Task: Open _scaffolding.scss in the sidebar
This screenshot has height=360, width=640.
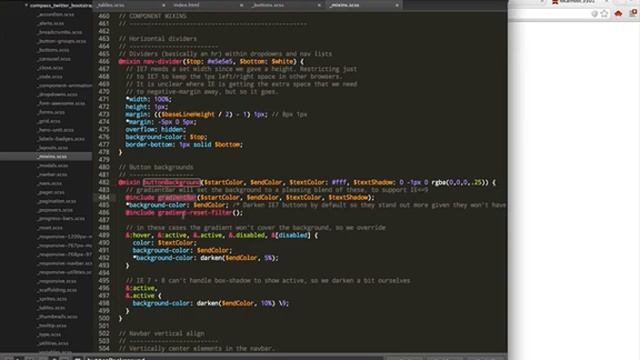Action: (57, 290)
